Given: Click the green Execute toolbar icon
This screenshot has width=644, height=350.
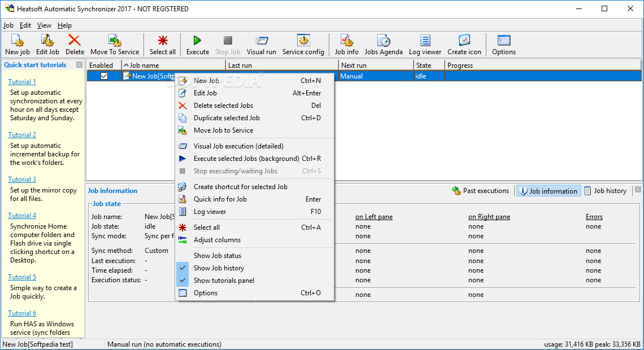Looking at the screenshot, I should coord(198,45).
